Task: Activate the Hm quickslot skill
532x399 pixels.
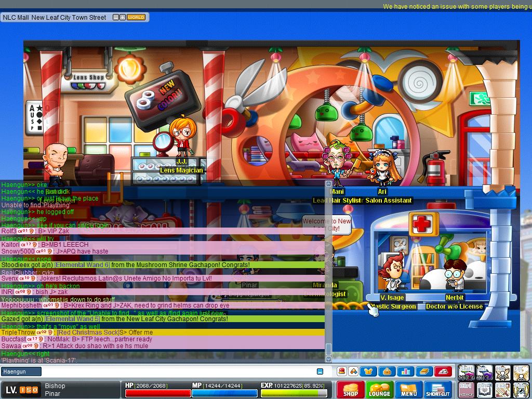Action: click(502, 373)
